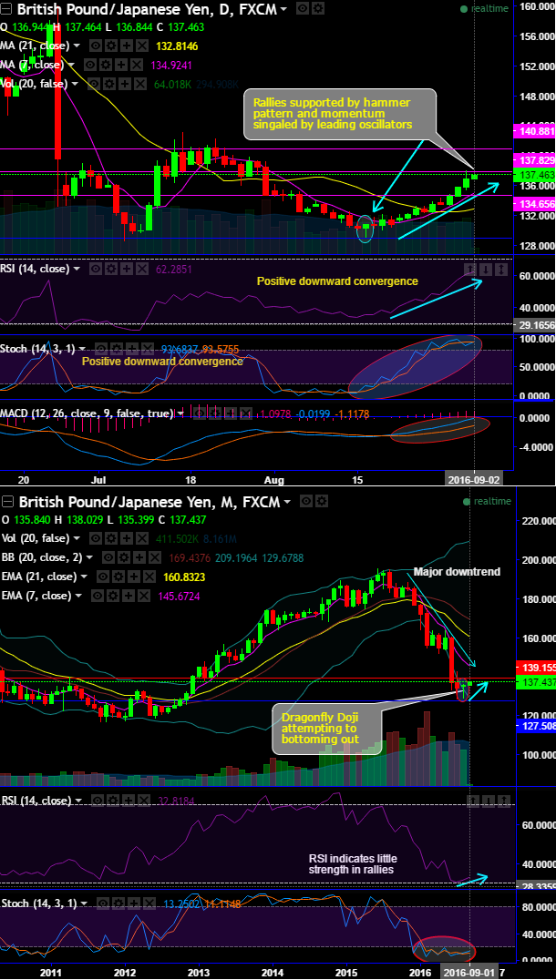
Task: Click plus icon beside daily MA 21
Action: 127,46
